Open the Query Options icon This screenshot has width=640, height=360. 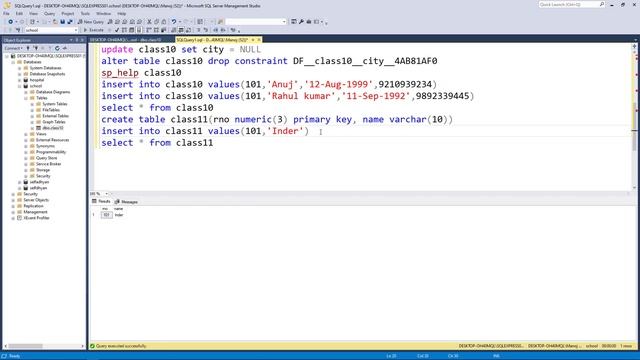[132, 30]
